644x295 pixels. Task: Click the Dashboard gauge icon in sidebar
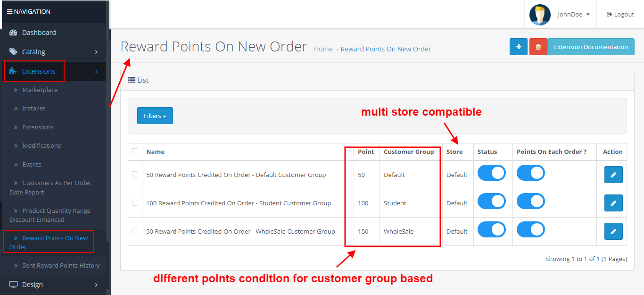coord(13,33)
